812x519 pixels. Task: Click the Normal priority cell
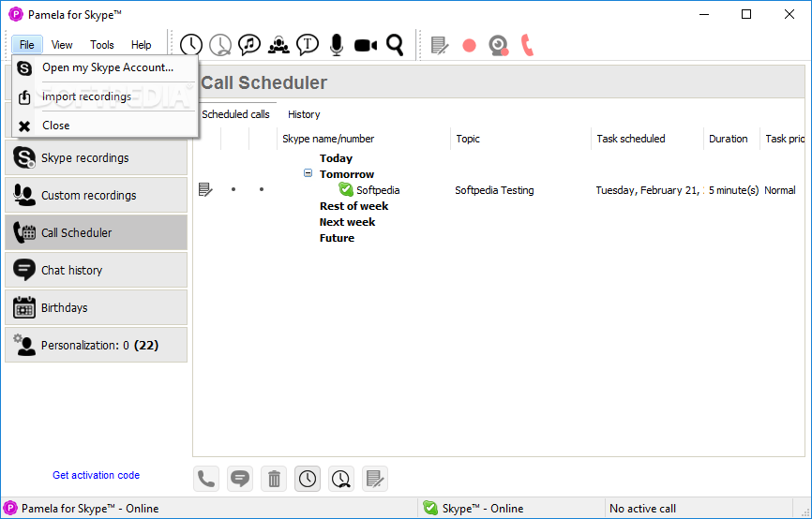click(779, 190)
